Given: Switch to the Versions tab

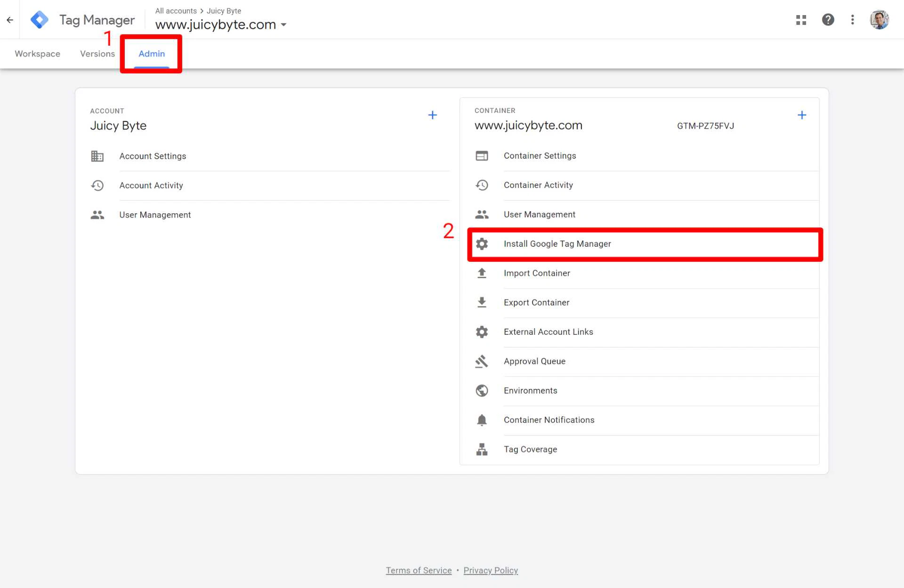Looking at the screenshot, I should (97, 54).
